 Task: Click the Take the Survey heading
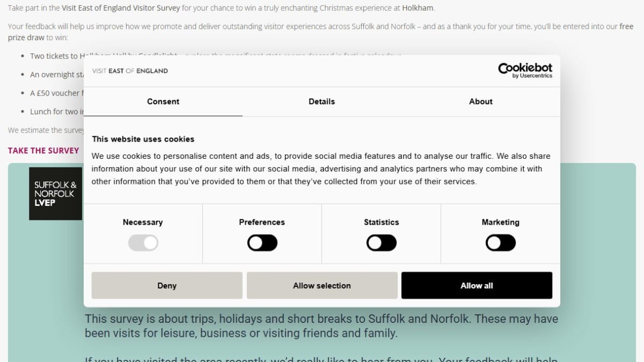pyautogui.click(x=43, y=151)
